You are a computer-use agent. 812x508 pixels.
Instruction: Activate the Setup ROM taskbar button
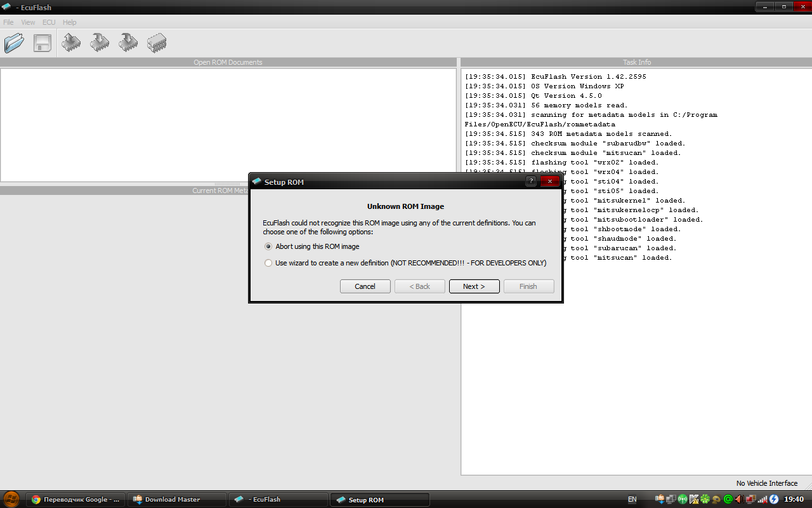[380, 500]
